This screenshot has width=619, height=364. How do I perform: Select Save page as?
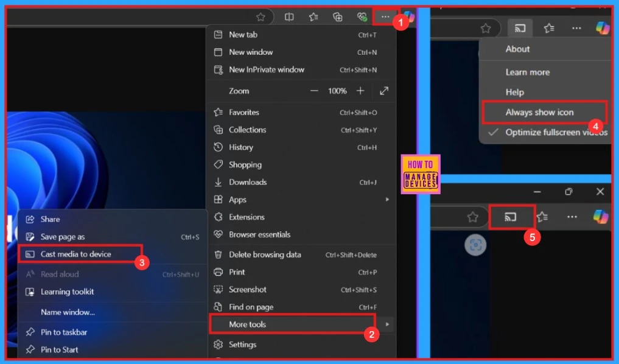click(113, 237)
